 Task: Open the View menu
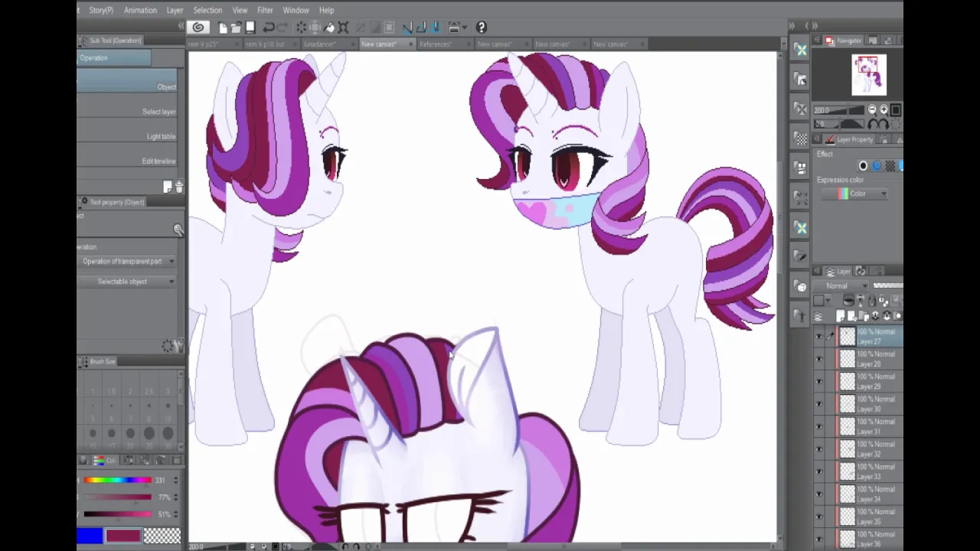coord(240,10)
